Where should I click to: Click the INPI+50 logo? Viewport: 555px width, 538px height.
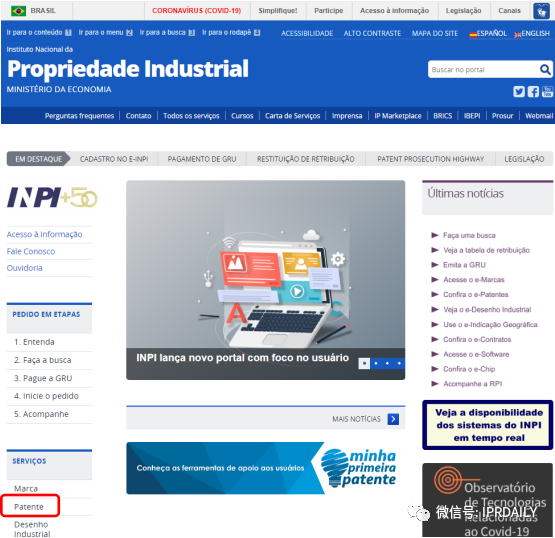[x=52, y=197]
